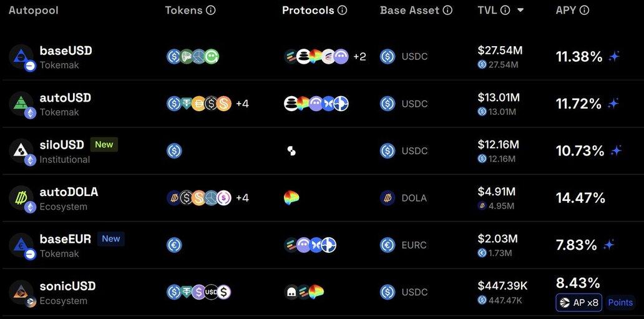Click the DOLA base asset icon
This screenshot has width=644, height=319.
[388, 198]
